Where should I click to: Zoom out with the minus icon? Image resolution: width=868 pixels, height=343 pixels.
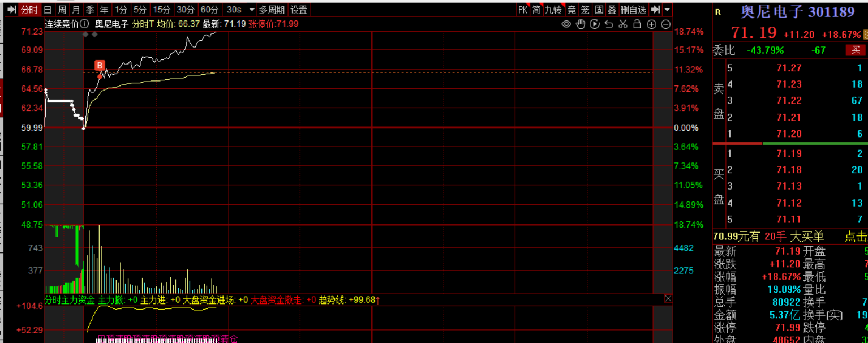click(665, 24)
